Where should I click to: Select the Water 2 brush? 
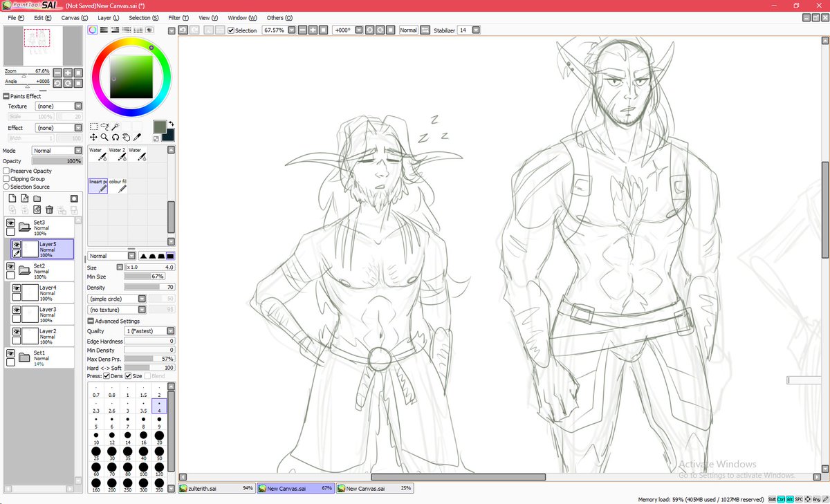[117, 154]
